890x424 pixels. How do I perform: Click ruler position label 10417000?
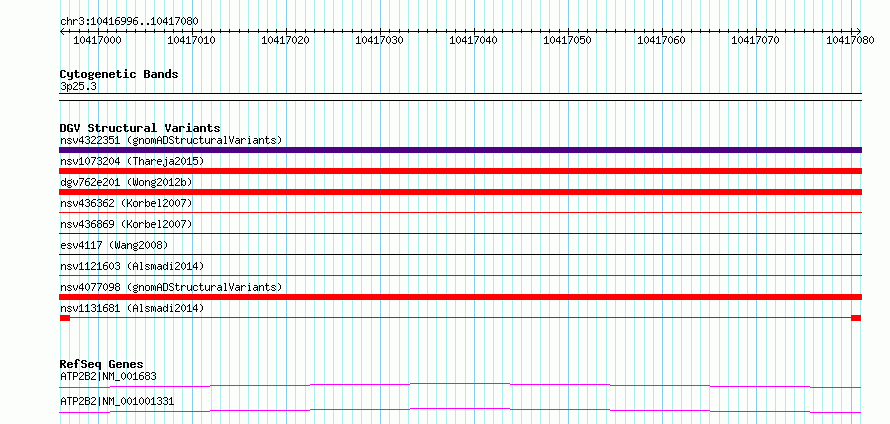tap(98, 40)
